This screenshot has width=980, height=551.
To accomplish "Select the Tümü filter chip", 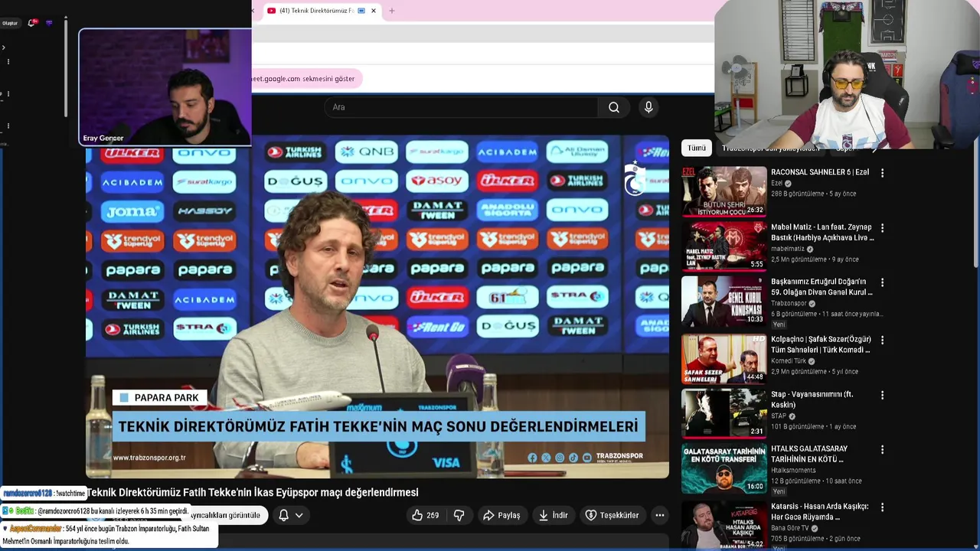I will pyautogui.click(x=697, y=148).
